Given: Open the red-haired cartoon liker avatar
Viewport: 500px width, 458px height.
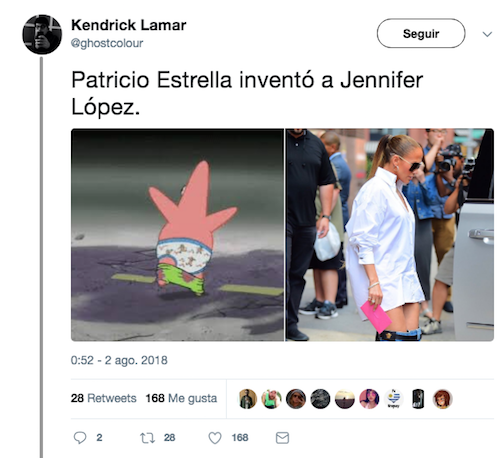Looking at the screenshot, I should pos(442,399).
